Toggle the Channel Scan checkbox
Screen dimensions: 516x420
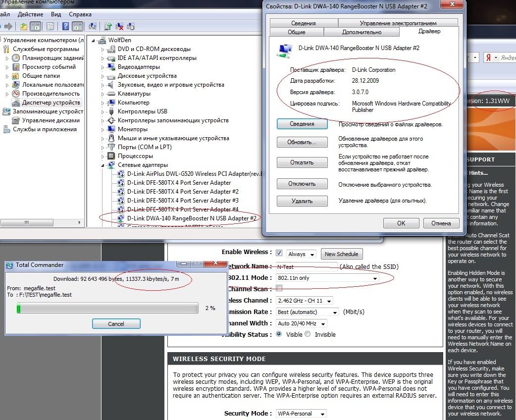pos(279,288)
